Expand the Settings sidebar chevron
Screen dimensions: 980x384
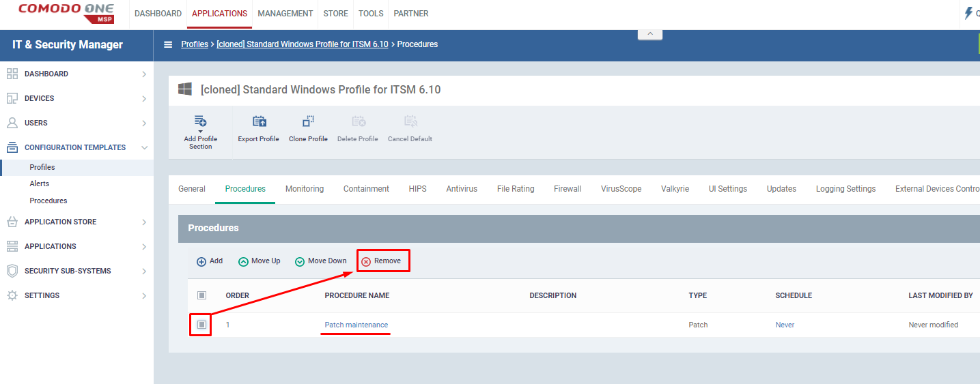coord(144,295)
